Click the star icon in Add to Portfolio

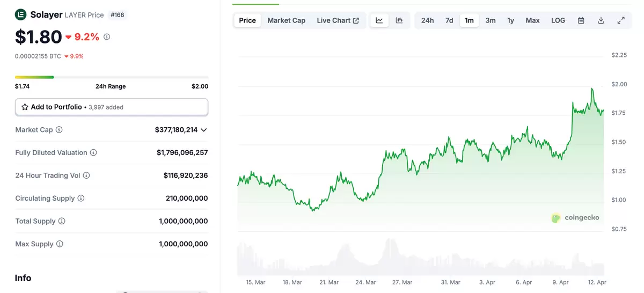point(25,107)
